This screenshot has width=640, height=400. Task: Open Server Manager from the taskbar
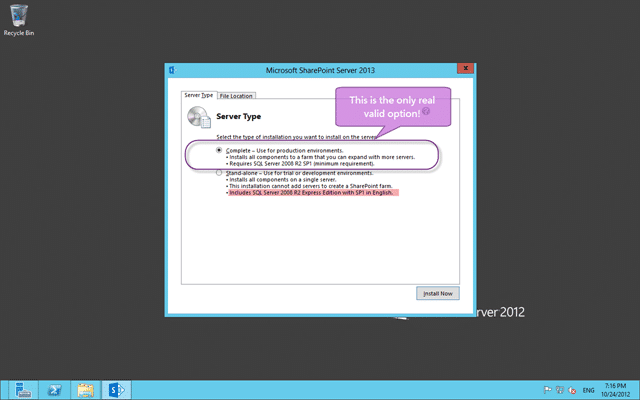pos(23,390)
